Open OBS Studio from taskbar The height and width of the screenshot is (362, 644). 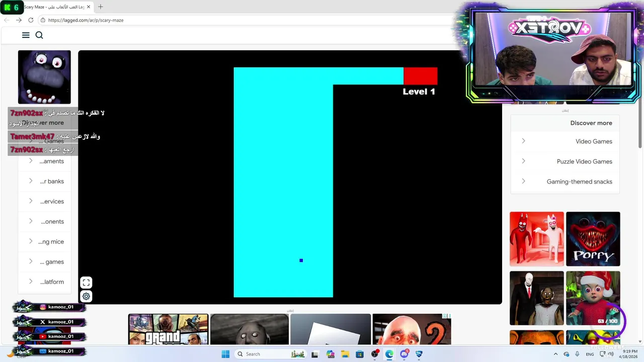(375, 354)
